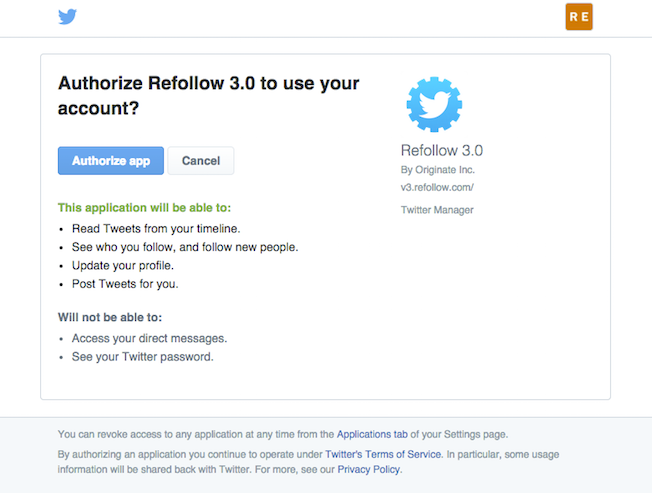
Task: Click the Authorize app button
Action: (111, 160)
